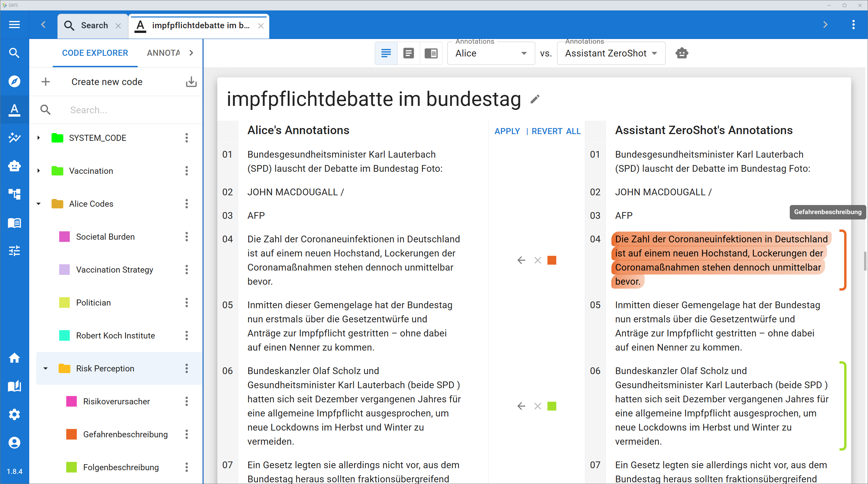868x484 pixels.
Task: Open options menu for Gefahrenbeschreibung
Action: tap(187, 434)
